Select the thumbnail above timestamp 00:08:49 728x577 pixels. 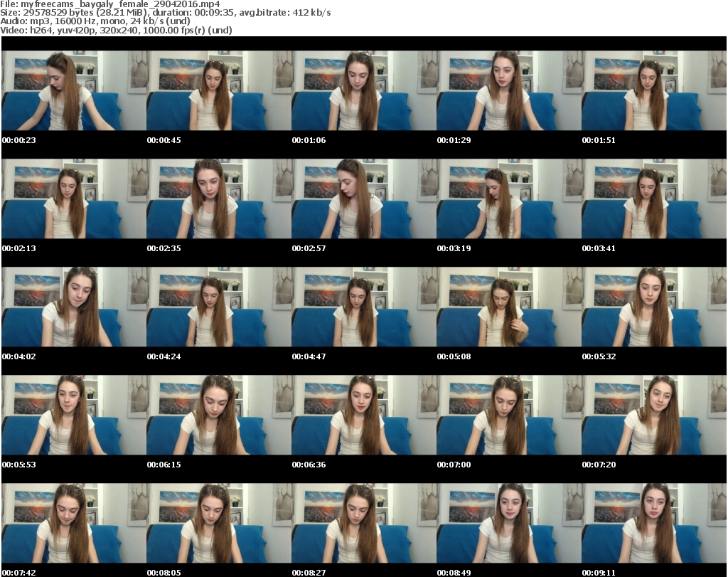509,523
